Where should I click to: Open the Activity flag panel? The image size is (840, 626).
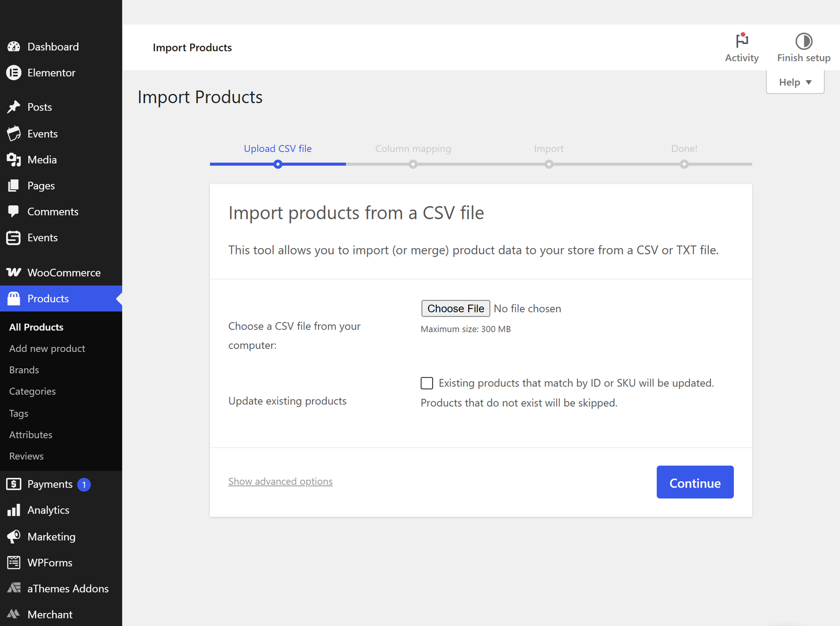coord(742,47)
